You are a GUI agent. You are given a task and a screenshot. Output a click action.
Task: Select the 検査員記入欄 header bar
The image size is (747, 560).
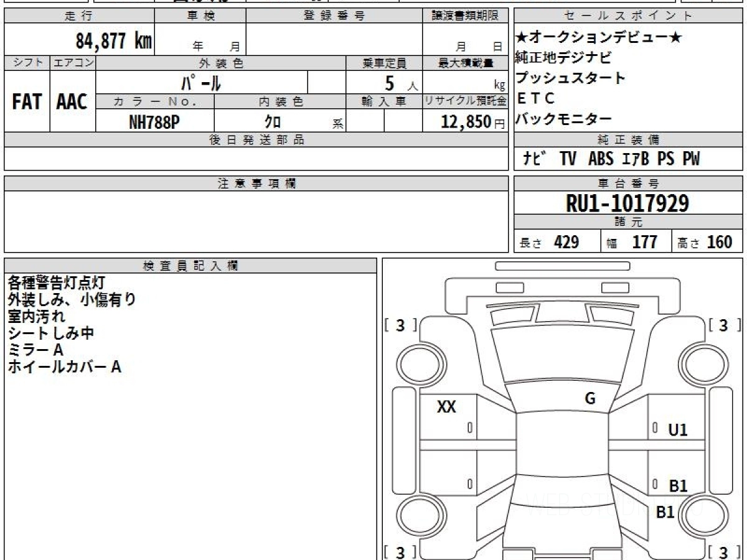(190, 266)
